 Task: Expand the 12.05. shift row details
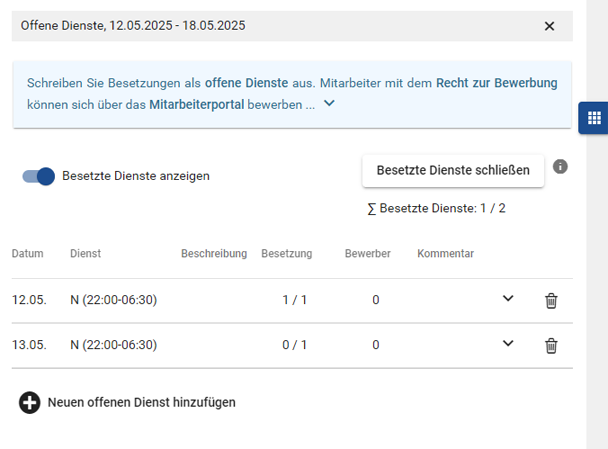click(508, 299)
